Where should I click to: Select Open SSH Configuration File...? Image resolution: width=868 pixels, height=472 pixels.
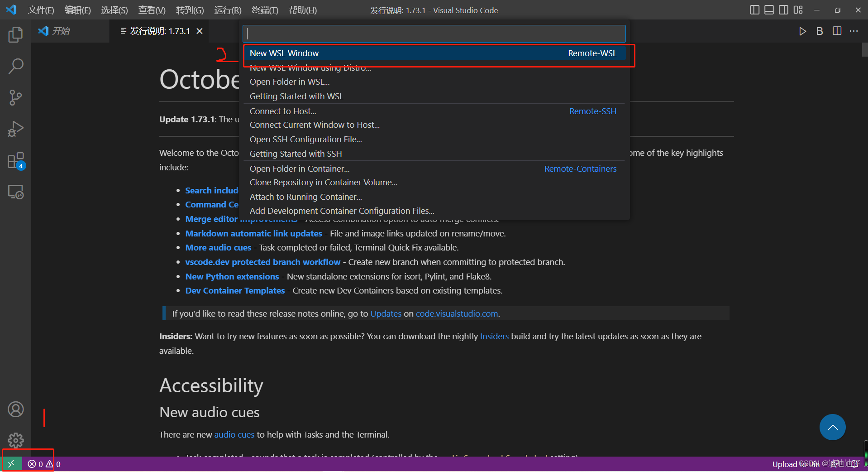434,140
